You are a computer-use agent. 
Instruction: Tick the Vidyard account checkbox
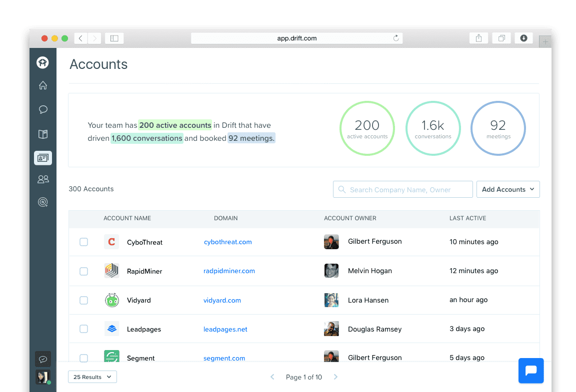click(83, 300)
